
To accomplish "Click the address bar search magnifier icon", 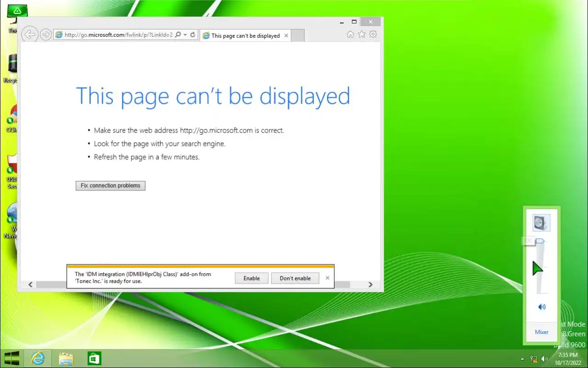I will [178, 35].
